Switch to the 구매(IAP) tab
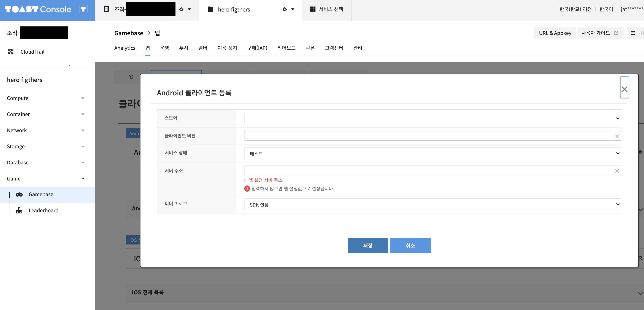Screen dimensions: 644x310 tap(257, 48)
